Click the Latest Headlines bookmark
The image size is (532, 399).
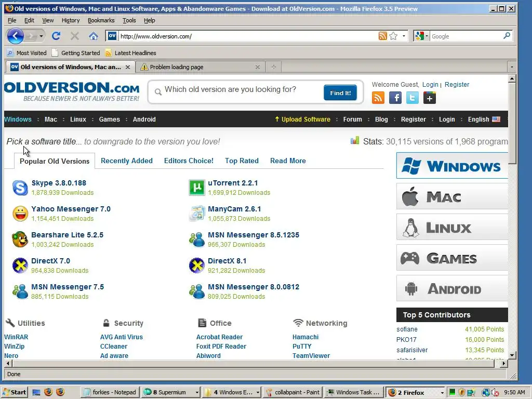130,53
